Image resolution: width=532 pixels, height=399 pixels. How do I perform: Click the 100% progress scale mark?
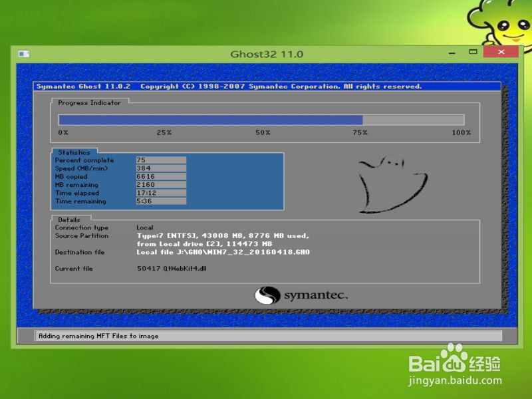[x=462, y=132]
